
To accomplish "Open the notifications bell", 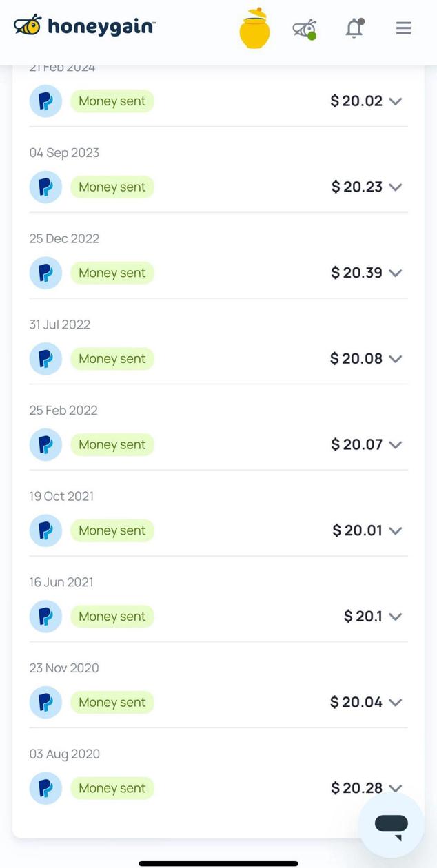I will (354, 28).
